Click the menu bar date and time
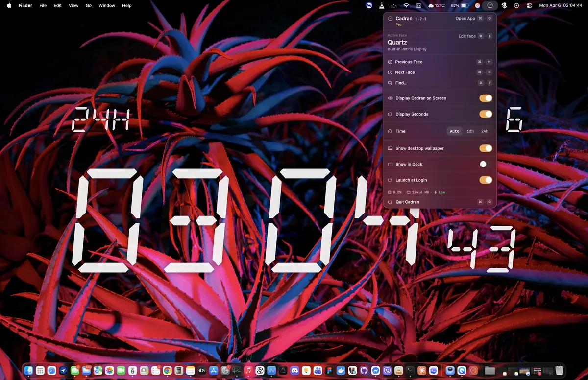Screen dimensions: 588x380 561,5
